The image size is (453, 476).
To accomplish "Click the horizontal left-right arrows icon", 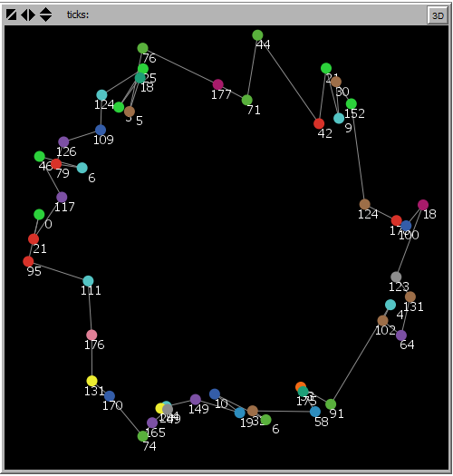I will [28, 15].
